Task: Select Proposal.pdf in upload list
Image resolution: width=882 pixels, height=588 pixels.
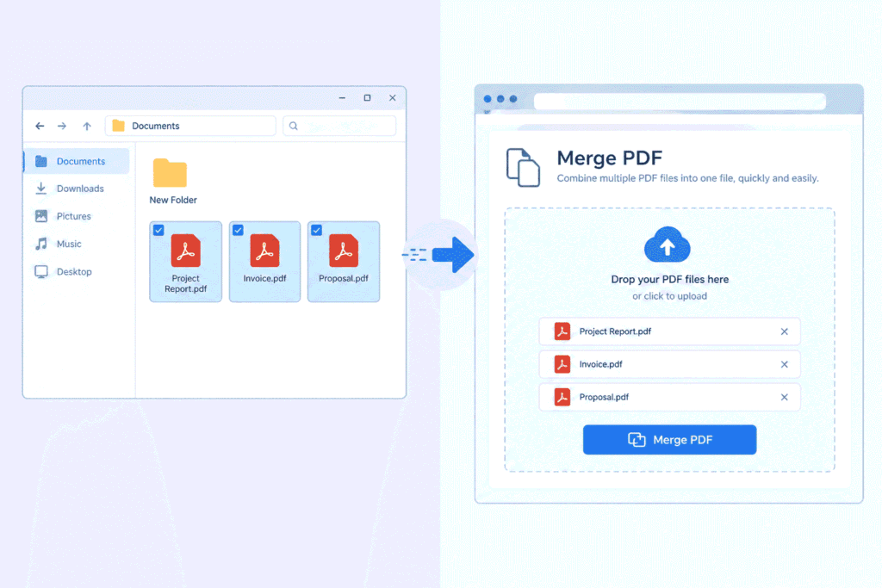Action: coord(669,398)
